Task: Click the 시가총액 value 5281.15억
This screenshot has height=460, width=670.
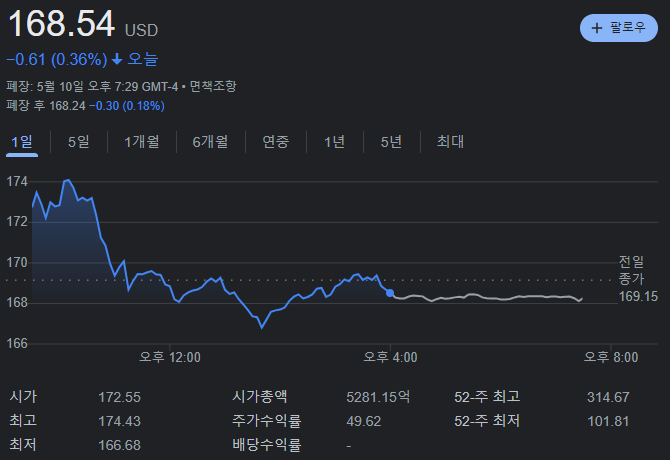Action: 378,397
